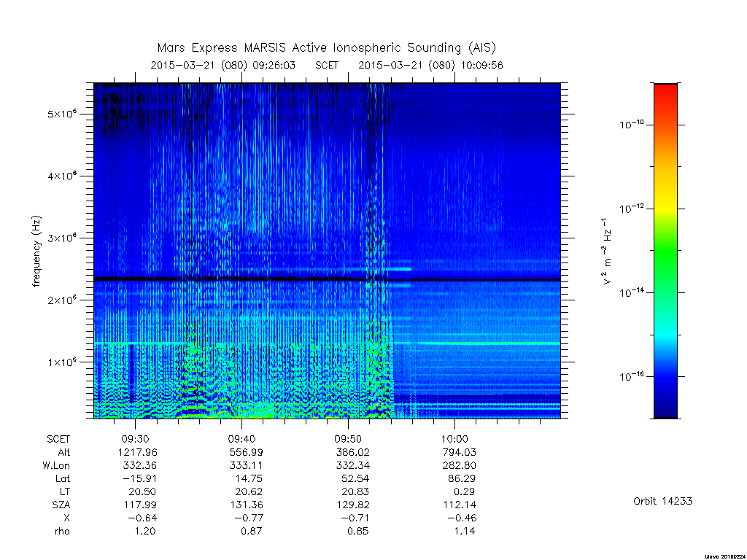
Task: Click the 5×10⁶ frequency axis tick label
Action: (62, 114)
